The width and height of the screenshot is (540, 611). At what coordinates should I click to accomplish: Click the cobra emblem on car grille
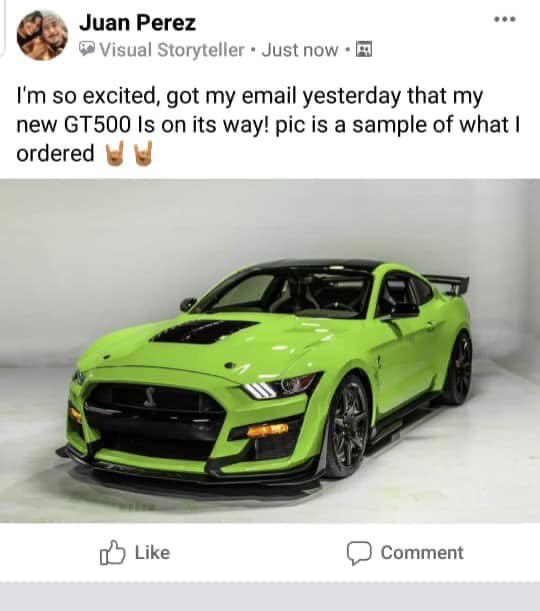coord(150,397)
